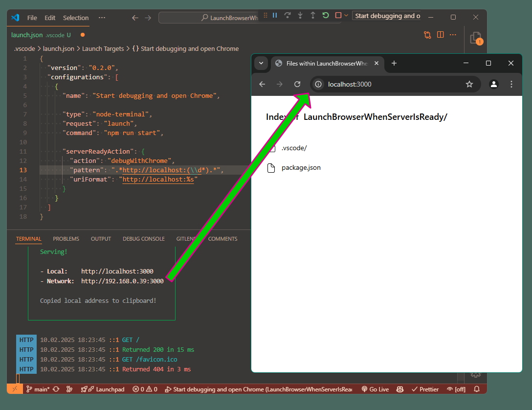Click Launch Targets breadcrumb segment
532x410 pixels.
(x=103, y=48)
